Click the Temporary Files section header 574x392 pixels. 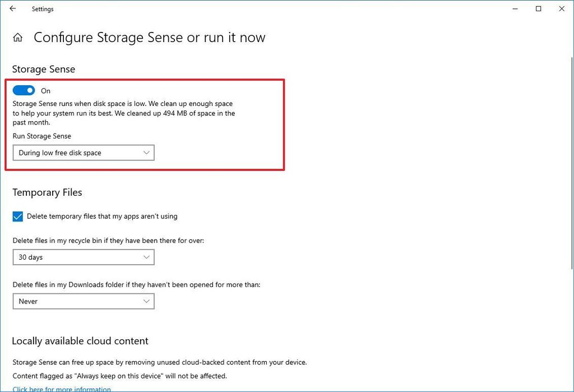point(47,192)
